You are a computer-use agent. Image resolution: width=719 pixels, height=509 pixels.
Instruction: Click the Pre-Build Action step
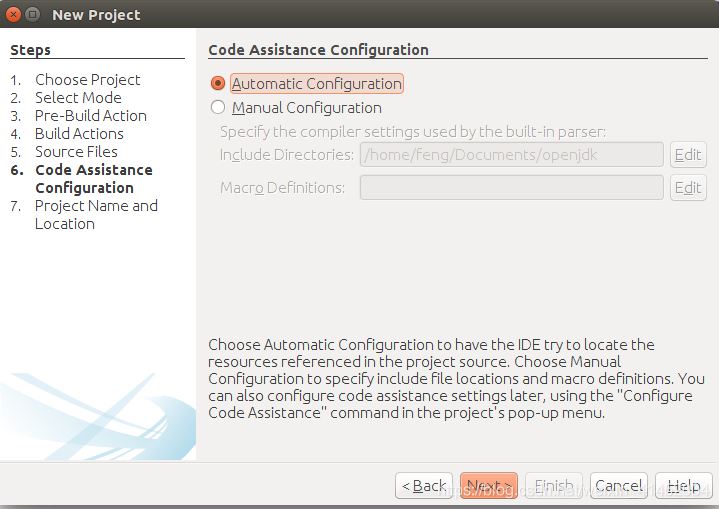[x=90, y=116]
